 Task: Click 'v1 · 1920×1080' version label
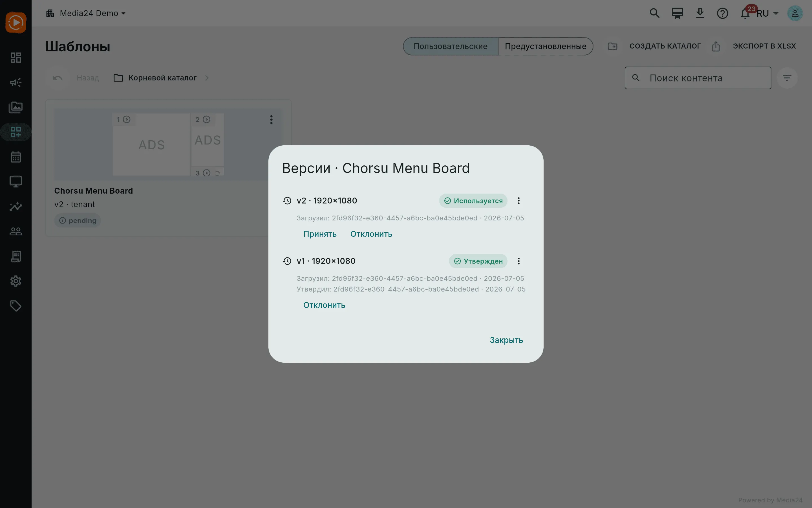[x=326, y=261]
